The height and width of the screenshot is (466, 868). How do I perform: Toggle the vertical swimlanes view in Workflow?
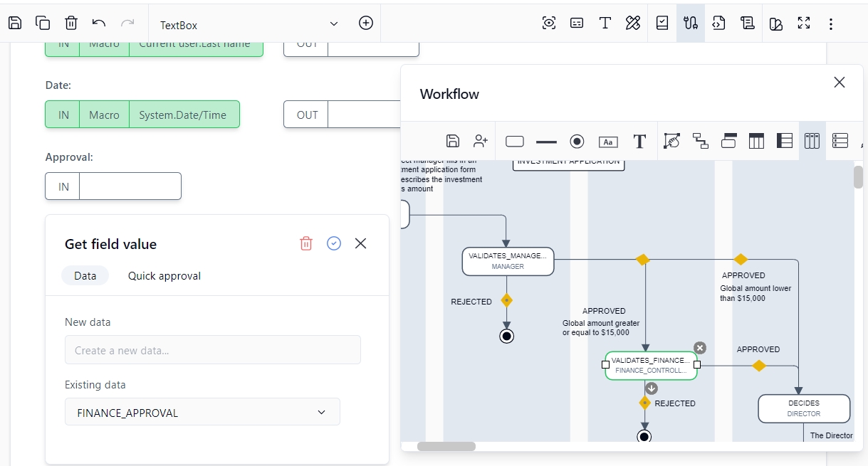click(x=812, y=141)
